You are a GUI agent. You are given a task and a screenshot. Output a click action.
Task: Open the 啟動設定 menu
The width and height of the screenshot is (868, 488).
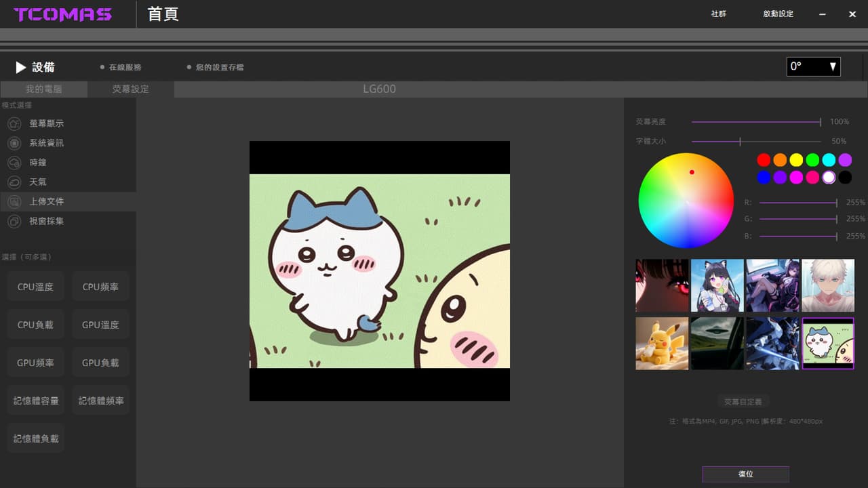click(778, 14)
